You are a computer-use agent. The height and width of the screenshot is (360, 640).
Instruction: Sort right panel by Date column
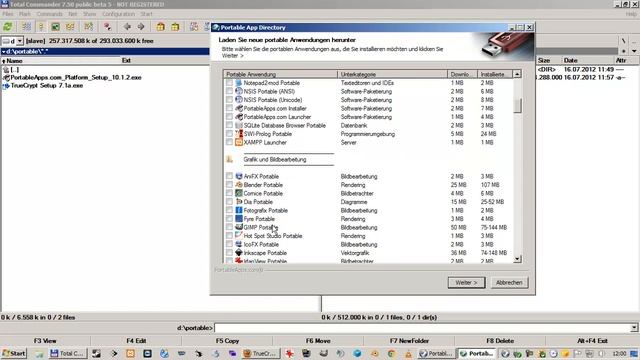(x=588, y=60)
